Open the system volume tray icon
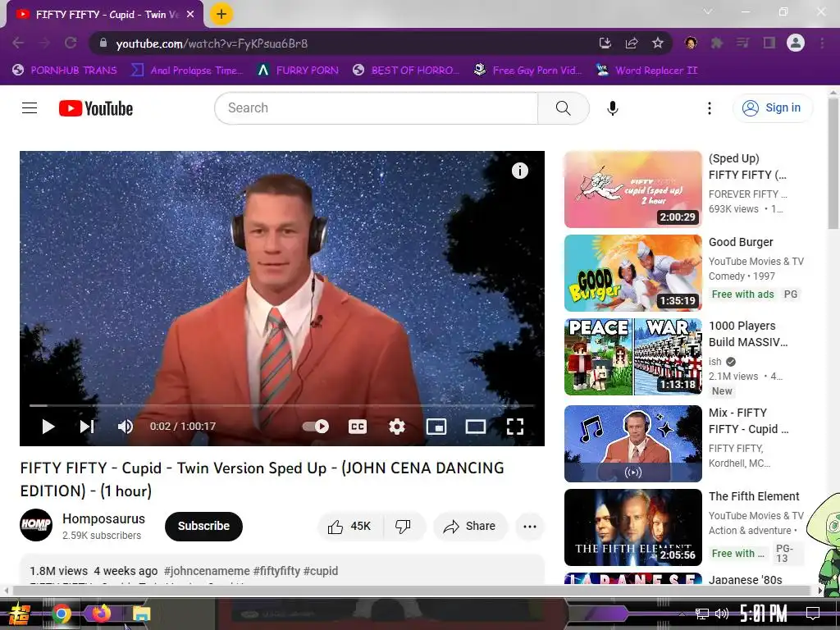Screen dimensions: 840x630 [722, 614]
